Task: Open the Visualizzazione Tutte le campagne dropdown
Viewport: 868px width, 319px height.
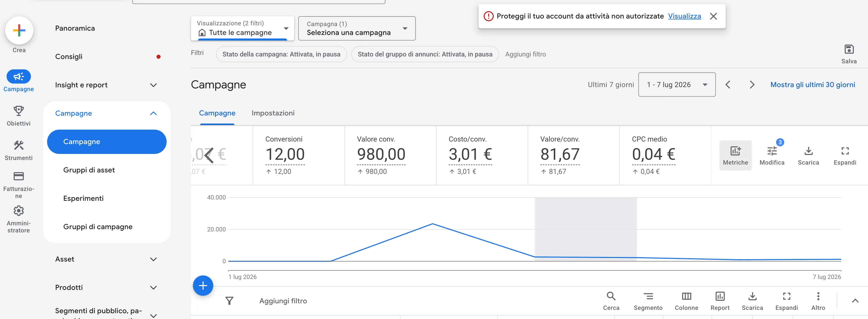Action: pyautogui.click(x=242, y=28)
